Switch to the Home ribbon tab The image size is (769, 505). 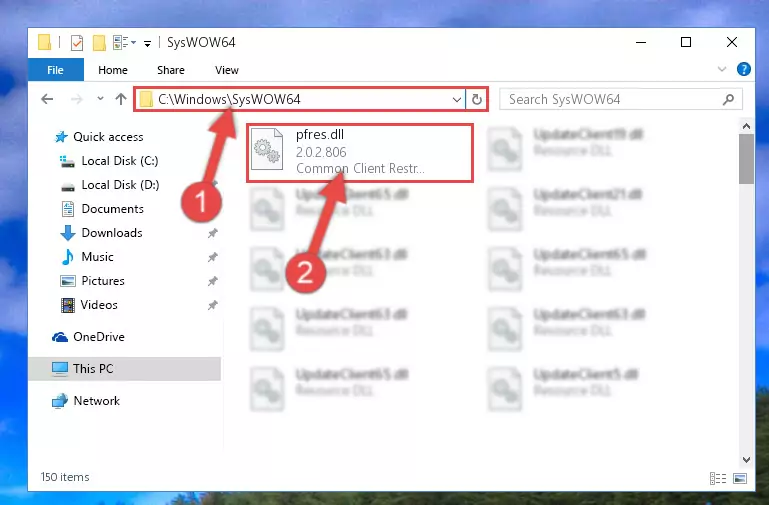(113, 70)
